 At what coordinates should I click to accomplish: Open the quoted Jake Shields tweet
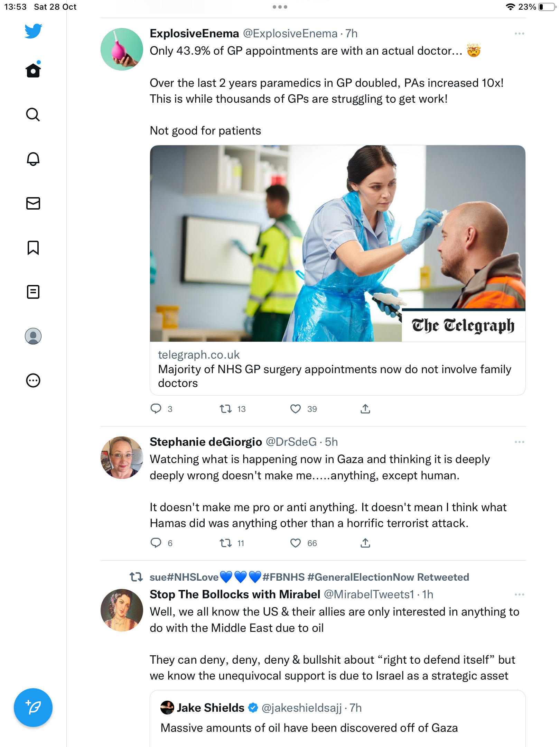[337, 719]
